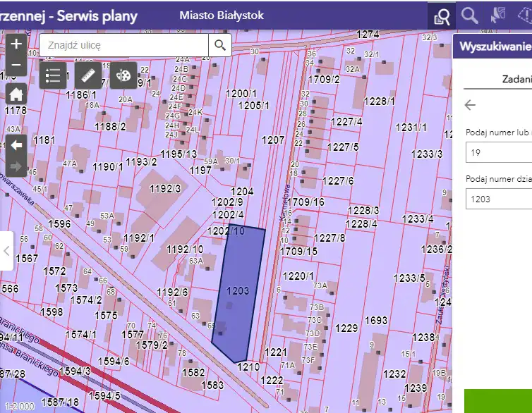Screen dimensions: 532x413
Task: Zoom out of the map
Action: 16,67
